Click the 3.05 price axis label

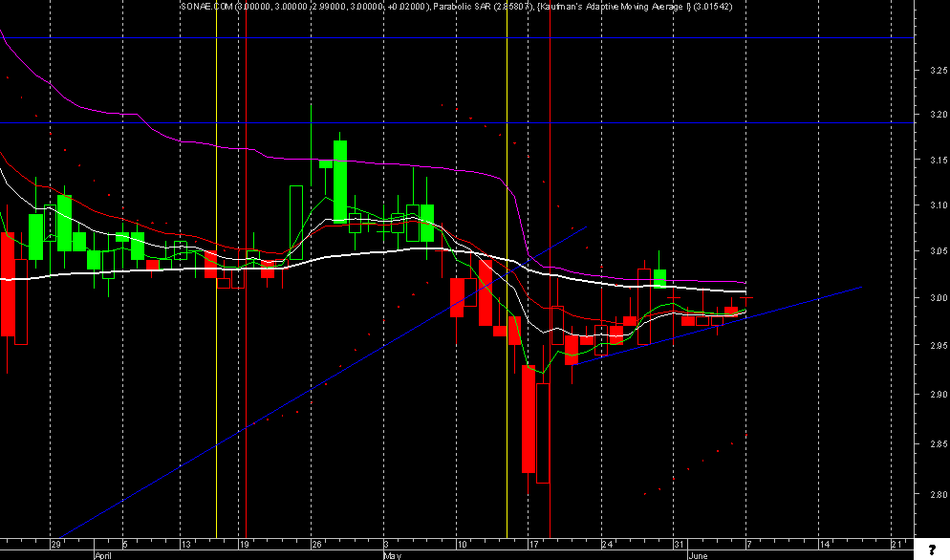click(939, 251)
